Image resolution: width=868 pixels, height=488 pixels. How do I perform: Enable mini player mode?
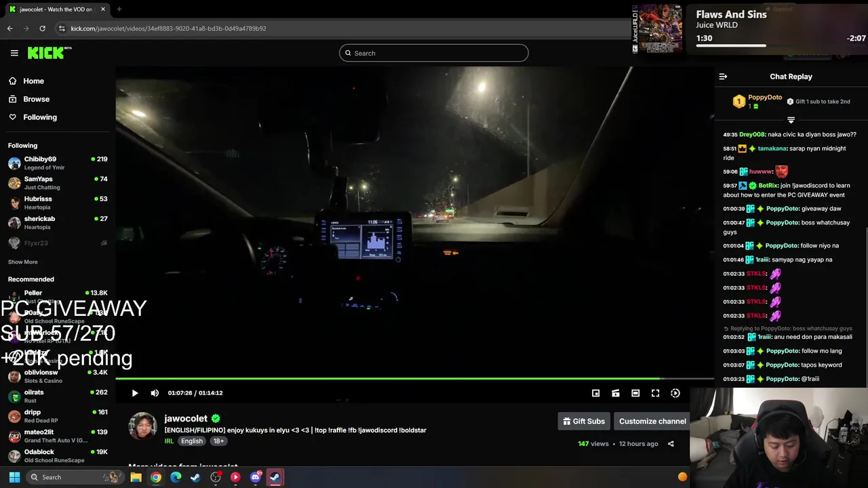(x=595, y=393)
